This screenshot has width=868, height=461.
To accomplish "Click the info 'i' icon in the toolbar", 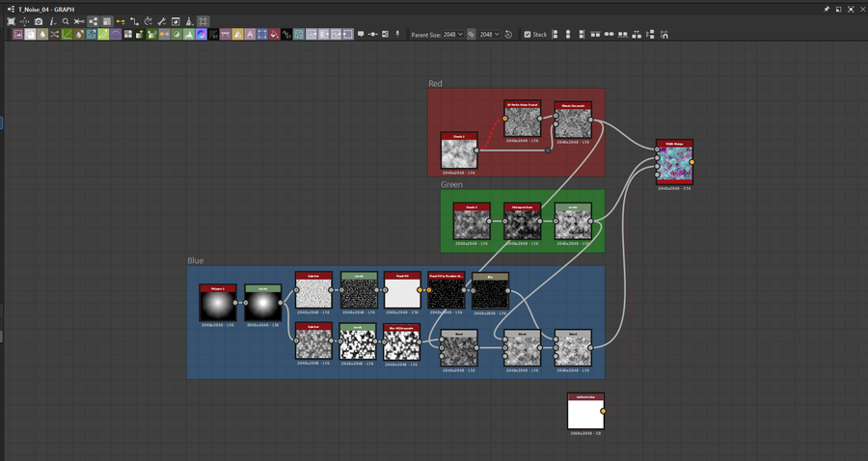I will [x=52, y=20].
